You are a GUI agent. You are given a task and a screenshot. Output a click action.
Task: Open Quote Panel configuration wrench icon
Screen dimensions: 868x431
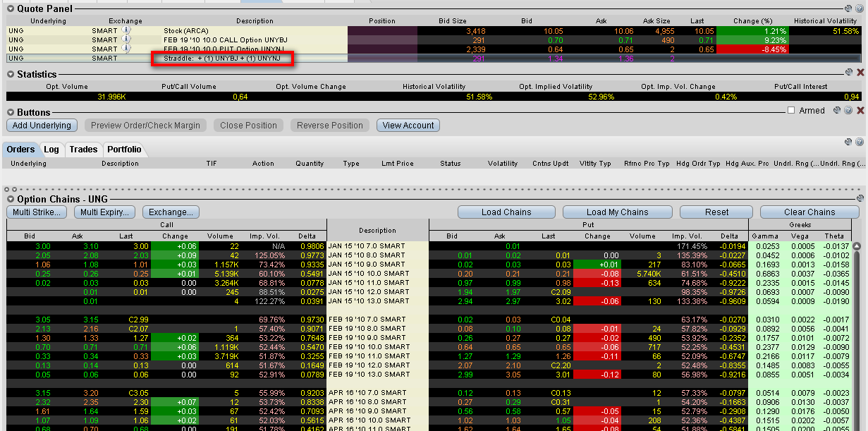tap(849, 8)
